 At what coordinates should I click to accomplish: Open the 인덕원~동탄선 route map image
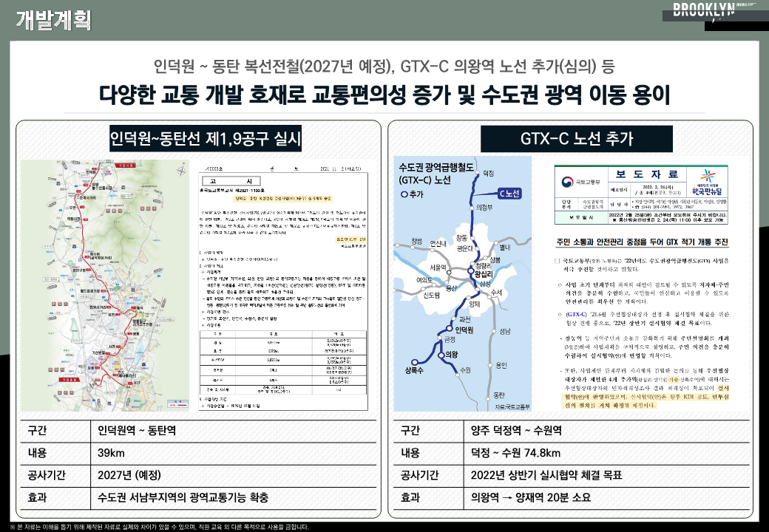105,285
